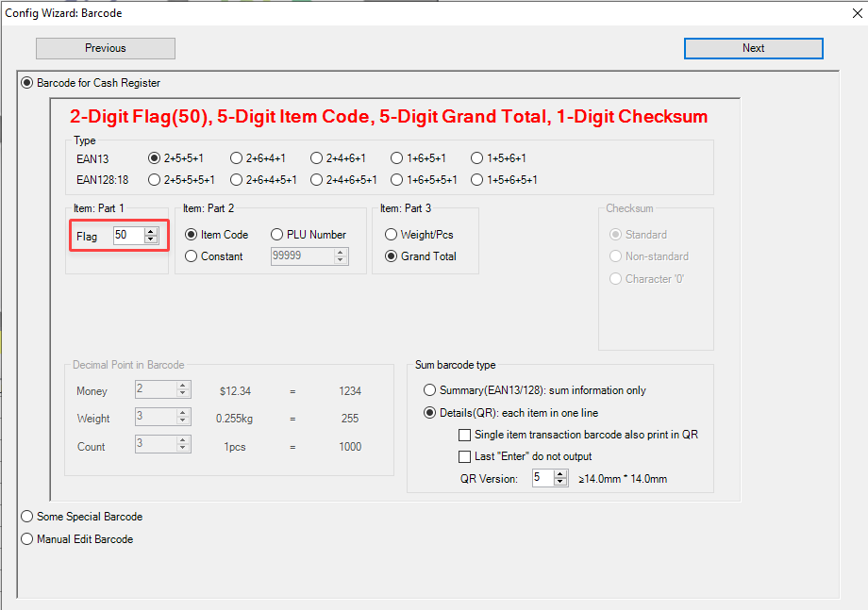Choose EAN13 2+6+4+1 type
The height and width of the screenshot is (610, 868).
tap(237, 158)
